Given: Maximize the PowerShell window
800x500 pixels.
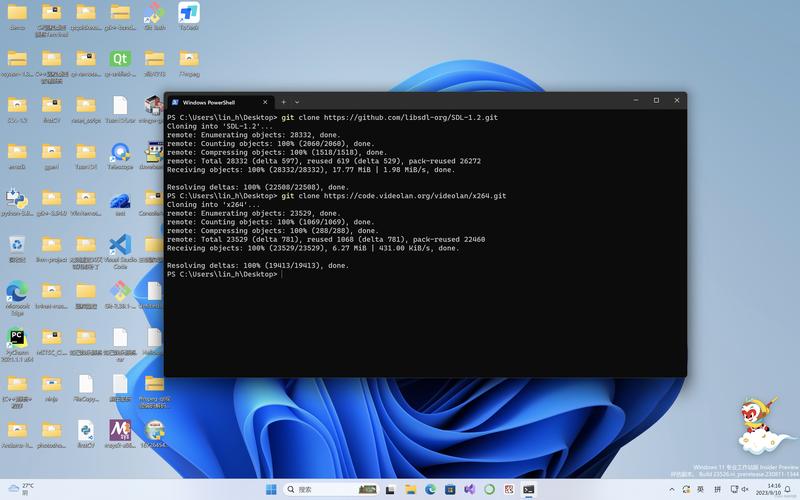Looking at the screenshot, I should pyautogui.click(x=656, y=101).
